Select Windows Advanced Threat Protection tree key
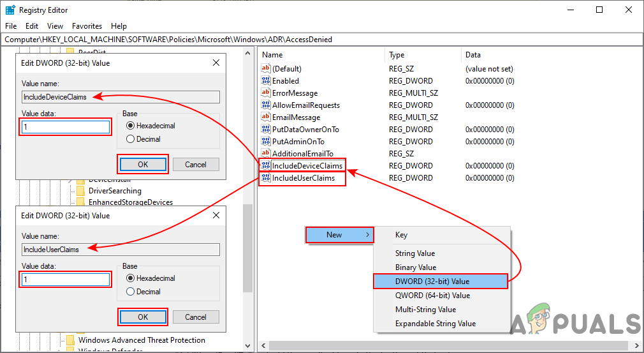 coord(142,340)
